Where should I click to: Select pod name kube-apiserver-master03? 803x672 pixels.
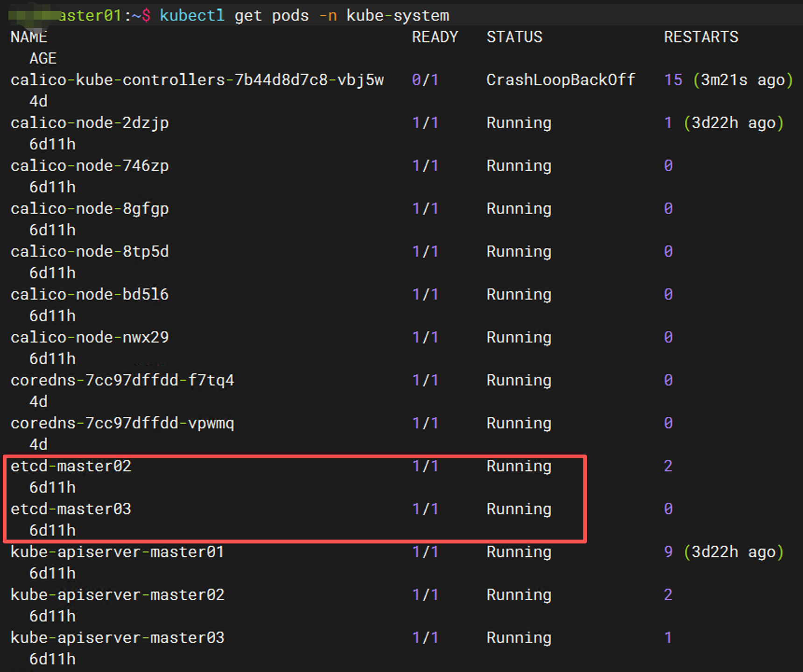[118, 638]
